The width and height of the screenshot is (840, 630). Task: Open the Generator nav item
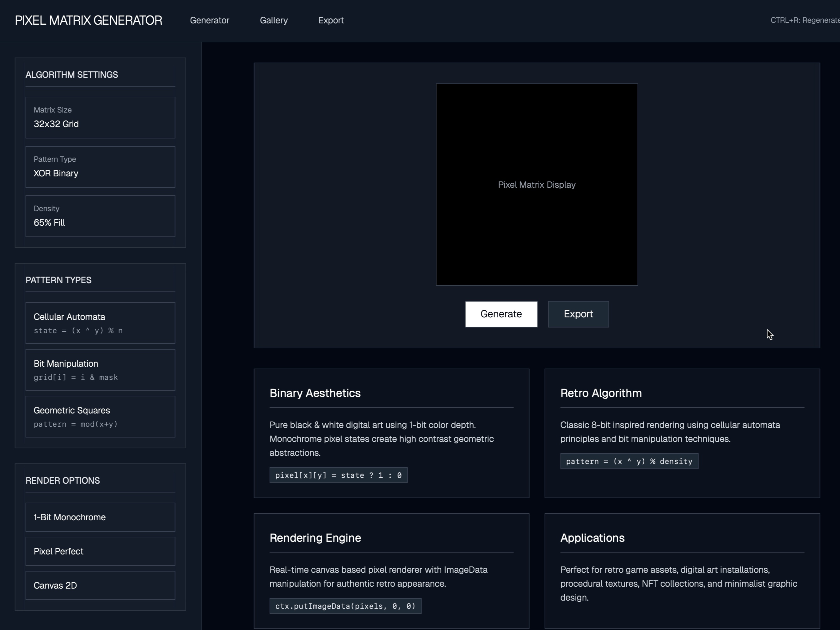pyautogui.click(x=210, y=21)
